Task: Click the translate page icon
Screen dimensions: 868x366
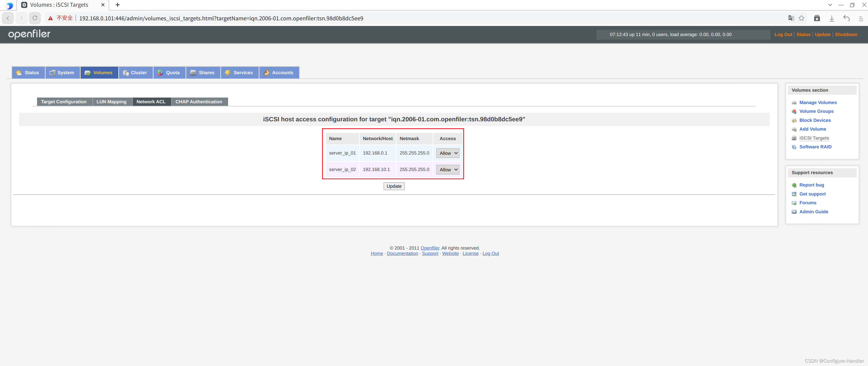Action: 791,18
